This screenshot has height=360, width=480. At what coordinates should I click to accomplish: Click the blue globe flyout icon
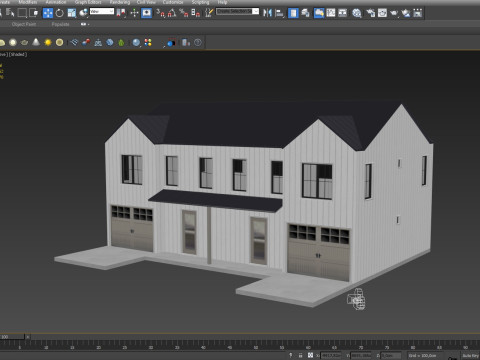pyautogui.click(x=136, y=42)
